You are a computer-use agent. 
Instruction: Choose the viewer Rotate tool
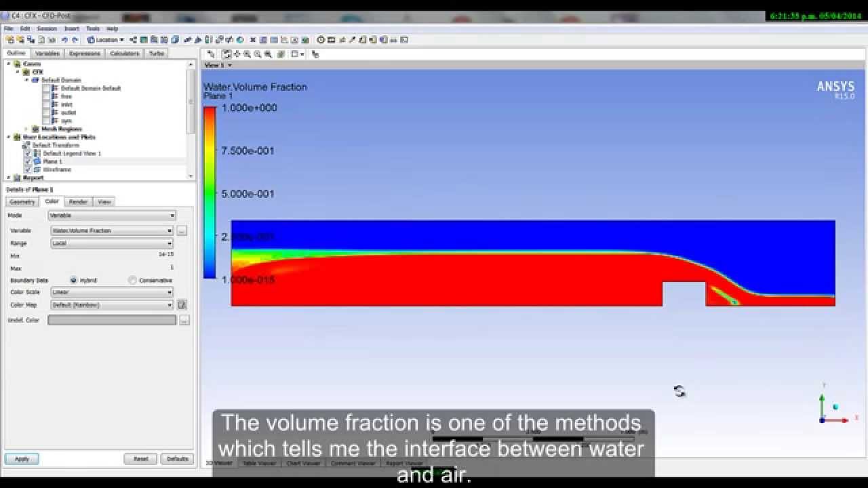(226, 54)
